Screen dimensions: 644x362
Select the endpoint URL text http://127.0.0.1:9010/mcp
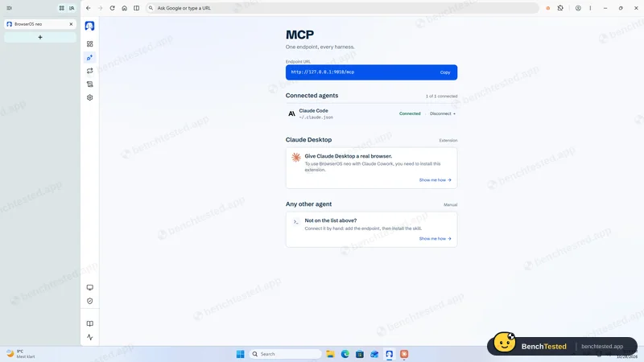coord(323,72)
